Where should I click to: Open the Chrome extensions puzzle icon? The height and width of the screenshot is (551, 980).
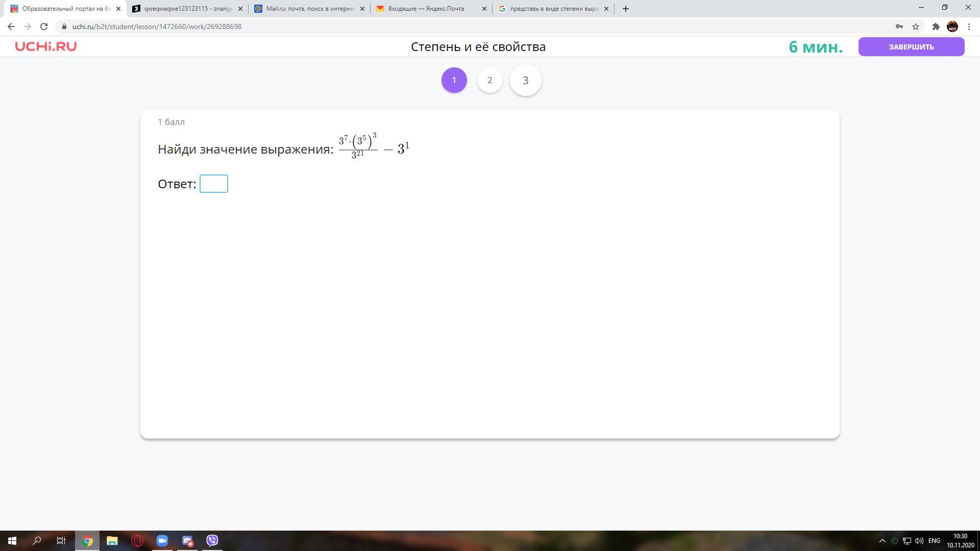[936, 27]
